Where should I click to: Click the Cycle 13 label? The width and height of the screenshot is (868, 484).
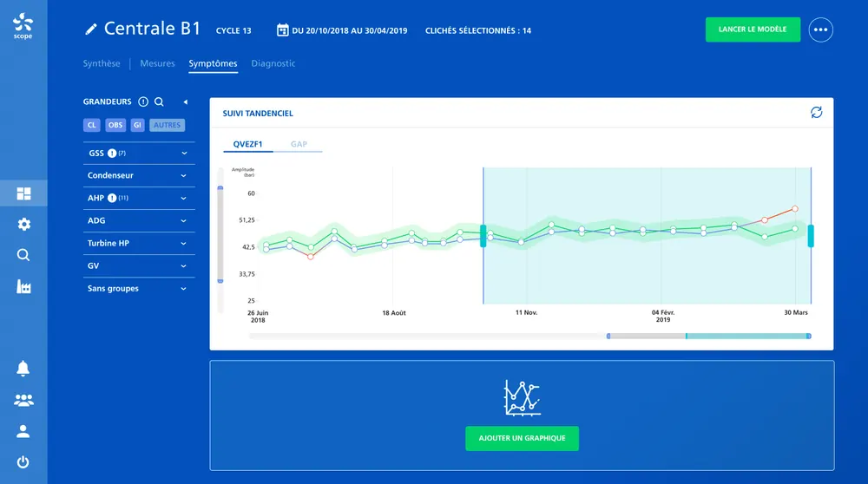point(233,31)
